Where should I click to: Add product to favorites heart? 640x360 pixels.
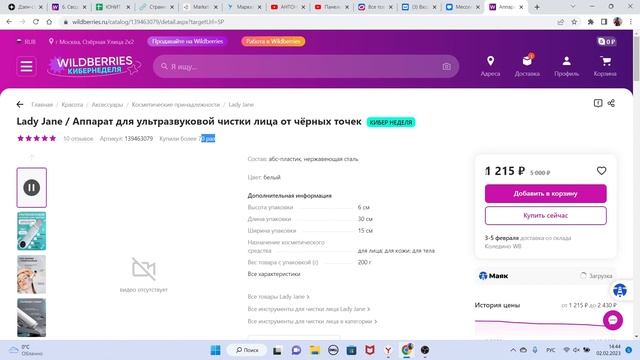coord(601,171)
